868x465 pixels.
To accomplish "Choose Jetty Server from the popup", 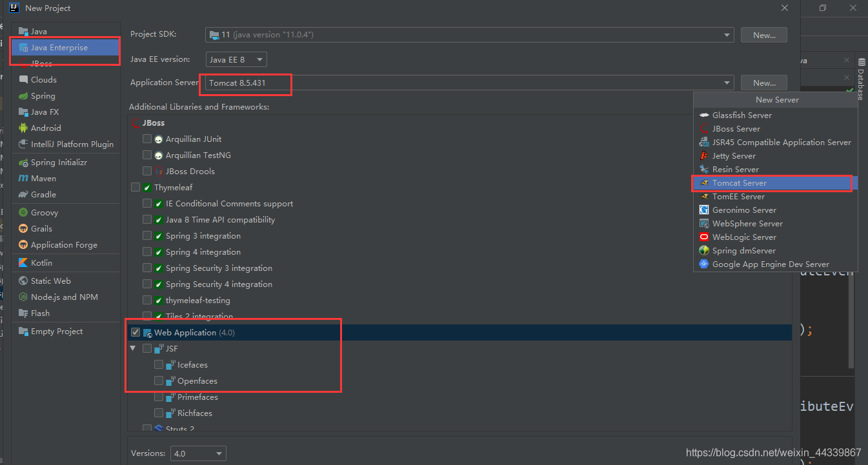I will [775, 155].
